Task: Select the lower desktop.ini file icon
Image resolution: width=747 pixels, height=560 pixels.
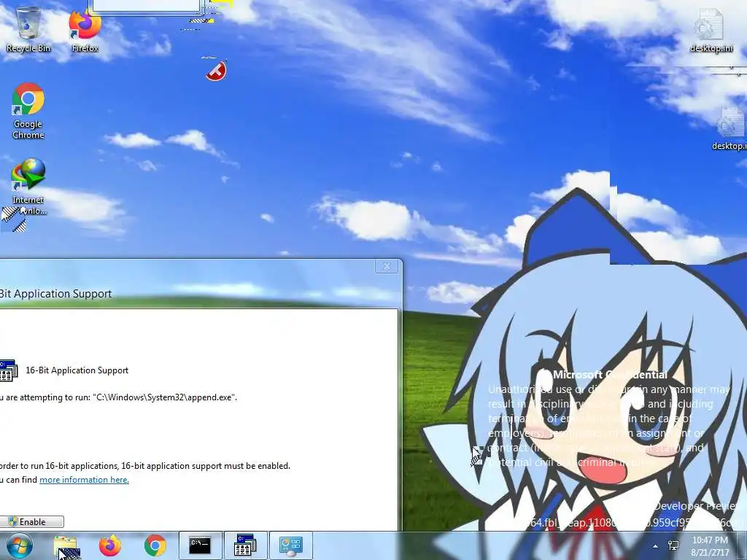Action: [729, 128]
